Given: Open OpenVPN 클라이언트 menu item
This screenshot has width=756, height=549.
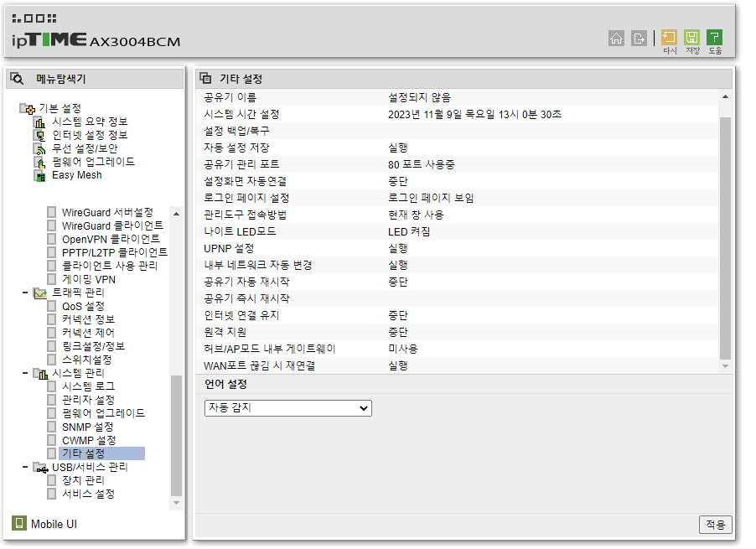Looking at the screenshot, I should coord(111,239).
